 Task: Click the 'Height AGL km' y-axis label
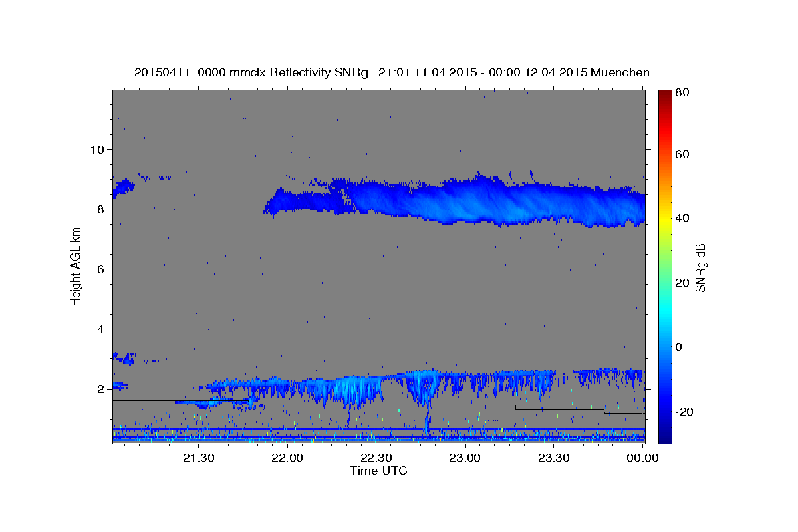pos(76,267)
